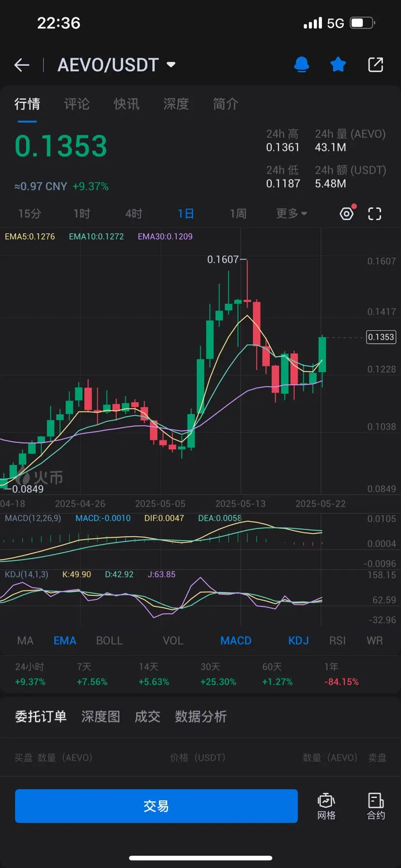Select the 15分 timeframe
This screenshot has width=401, height=868.
pyautogui.click(x=30, y=214)
